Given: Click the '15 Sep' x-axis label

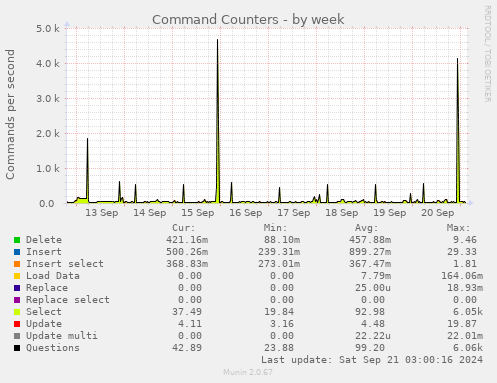Looking at the screenshot, I should click(x=198, y=213).
